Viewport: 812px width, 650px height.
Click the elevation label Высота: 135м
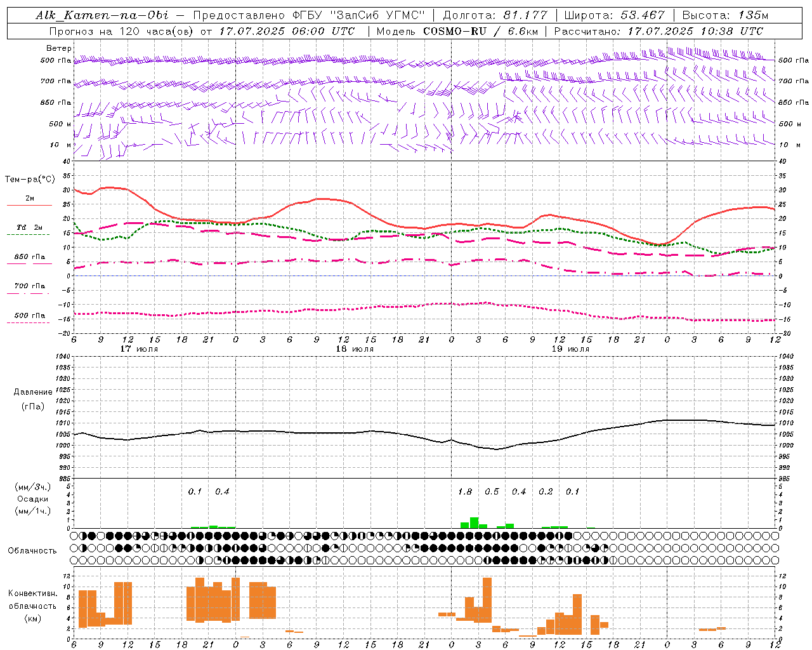[x=725, y=15]
